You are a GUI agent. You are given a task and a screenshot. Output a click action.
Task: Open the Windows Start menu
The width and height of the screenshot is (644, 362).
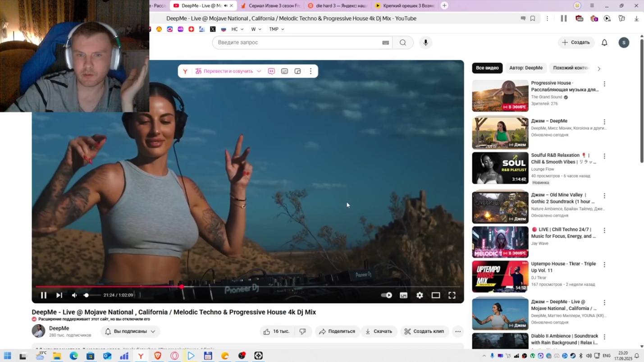coord(7,356)
